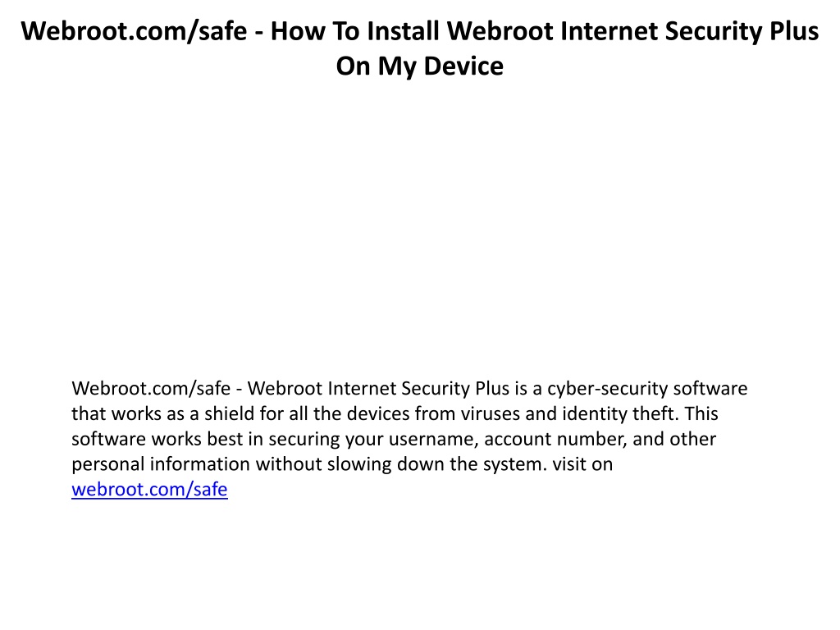Click "Webroot.com/safe" starting the body paragraph
The width and height of the screenshot is (840, 630).
(x=151, y=388)
